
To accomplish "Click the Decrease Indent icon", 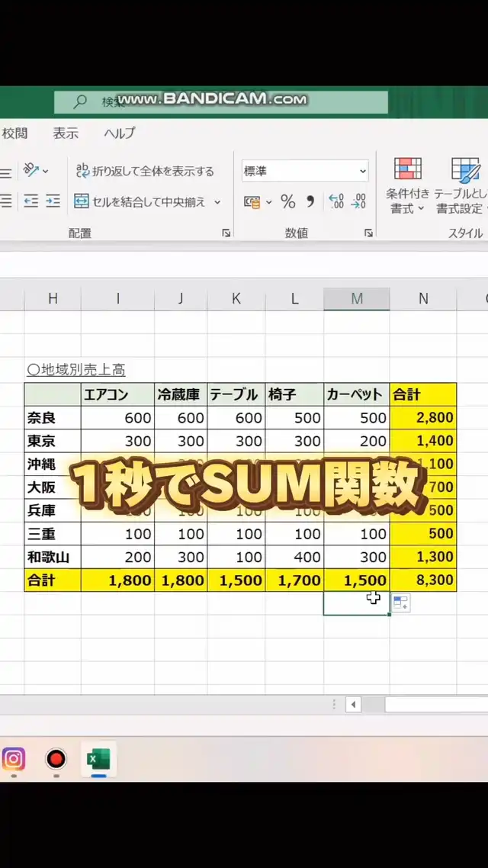I will [30, 201].
